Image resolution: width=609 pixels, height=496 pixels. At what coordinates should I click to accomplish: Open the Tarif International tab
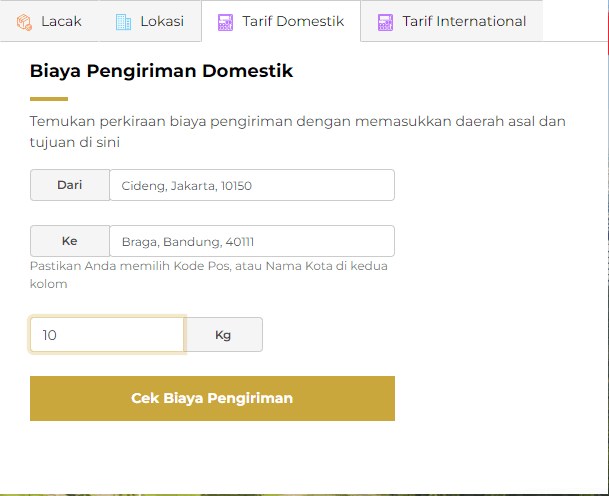[x=452, y=21]
